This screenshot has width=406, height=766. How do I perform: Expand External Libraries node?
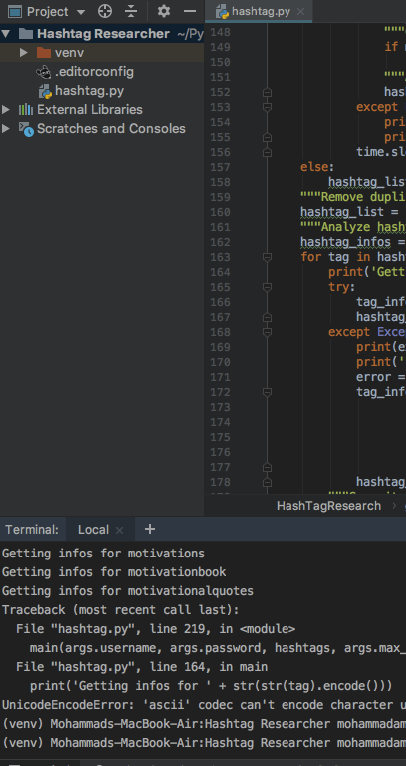6,109
